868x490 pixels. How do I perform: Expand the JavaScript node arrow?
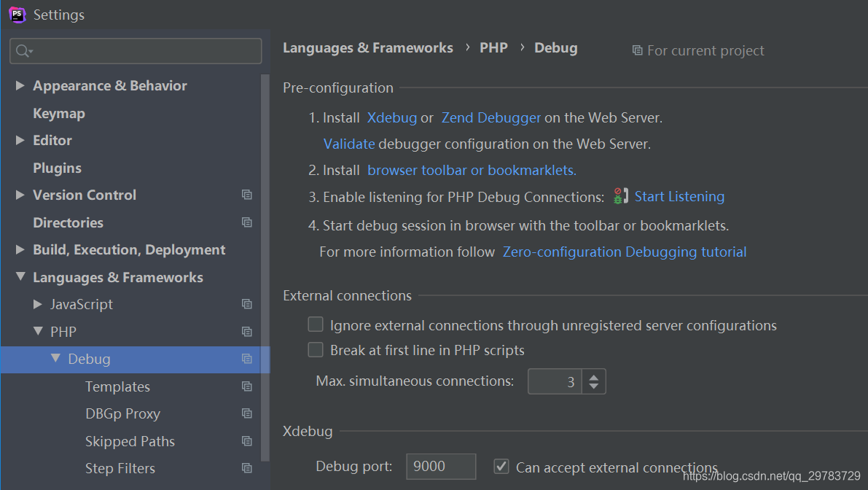click(x=38, y=304)
